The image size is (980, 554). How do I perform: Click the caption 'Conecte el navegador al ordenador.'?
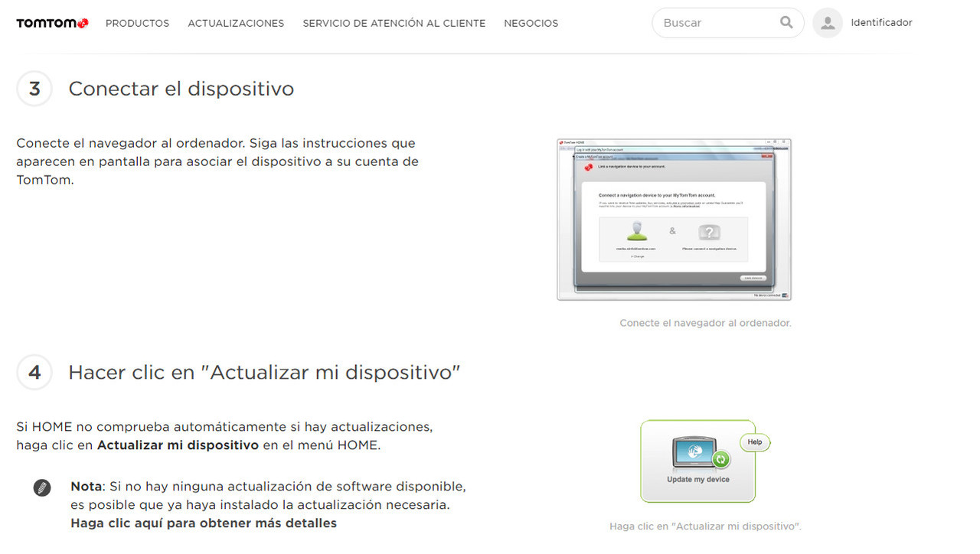(x=705, y=323)
